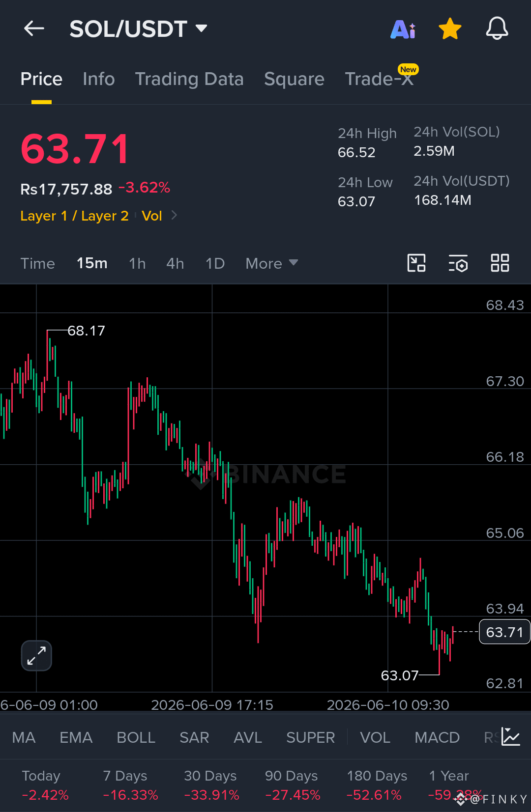Click the 63.71 current price marker

pos(504,632)
